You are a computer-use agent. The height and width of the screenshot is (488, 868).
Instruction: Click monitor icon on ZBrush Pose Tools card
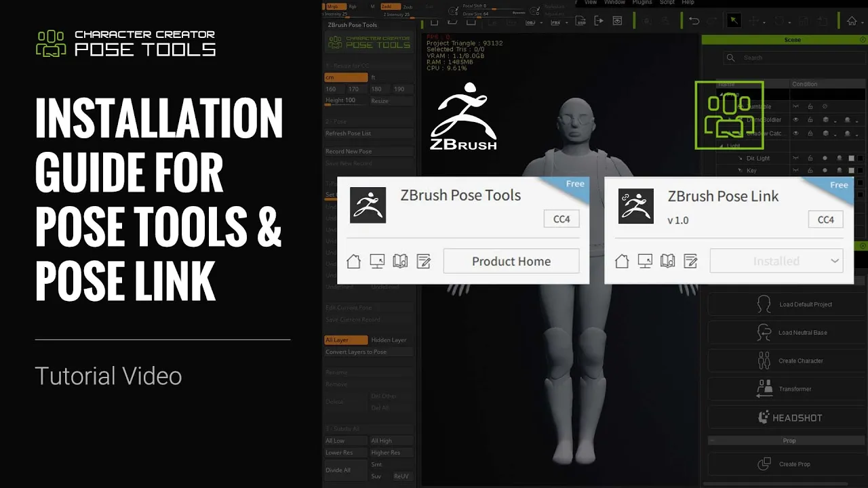pos(377,261)
